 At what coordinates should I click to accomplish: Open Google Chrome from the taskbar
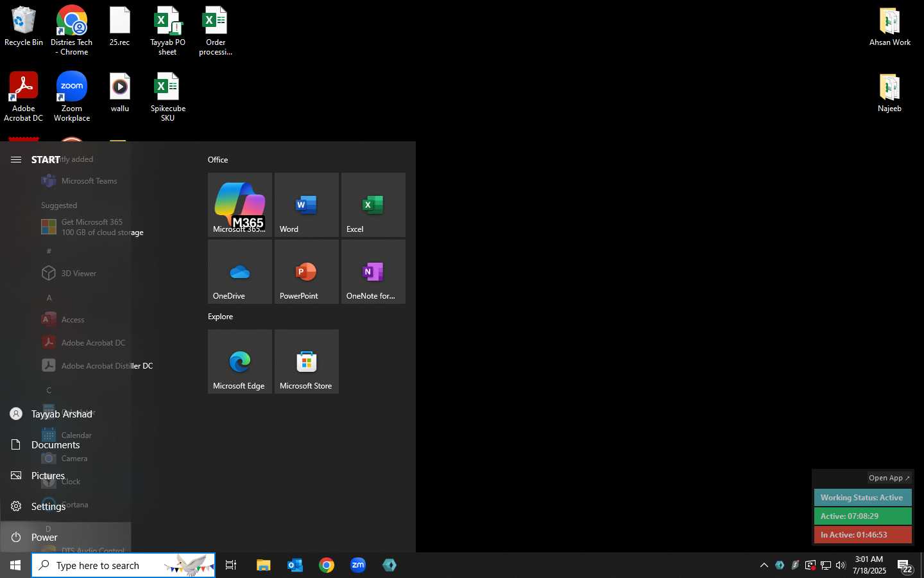327,565
